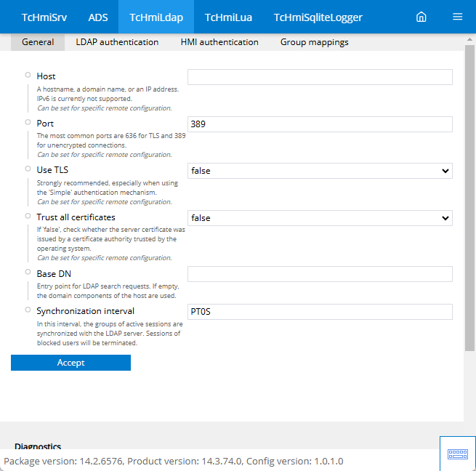Image resolution: width=476 pixels, height=471 pixels.
Task: Select the TcHmiLdap tab
Action: [x=156, y=17]
